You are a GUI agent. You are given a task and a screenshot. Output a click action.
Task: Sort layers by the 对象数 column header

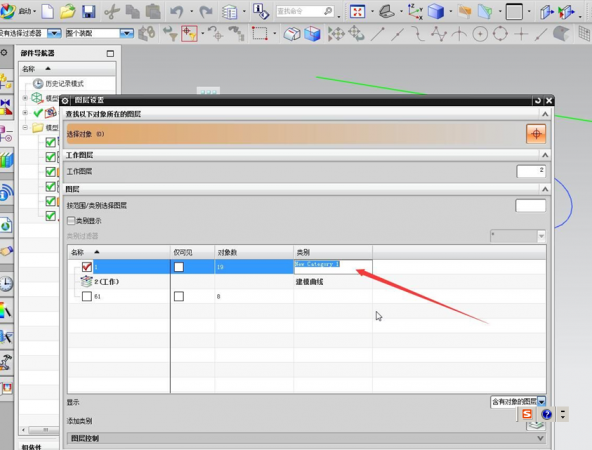point(254,252)
